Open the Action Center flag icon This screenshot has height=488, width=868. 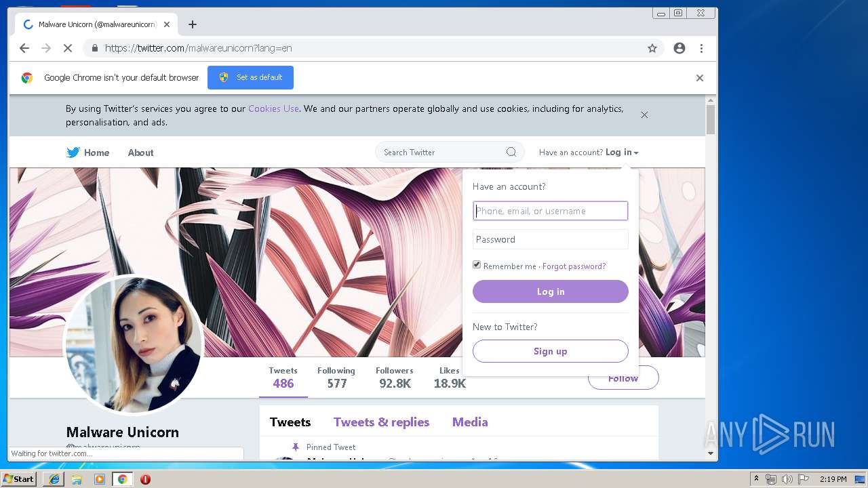coord(804,479)
